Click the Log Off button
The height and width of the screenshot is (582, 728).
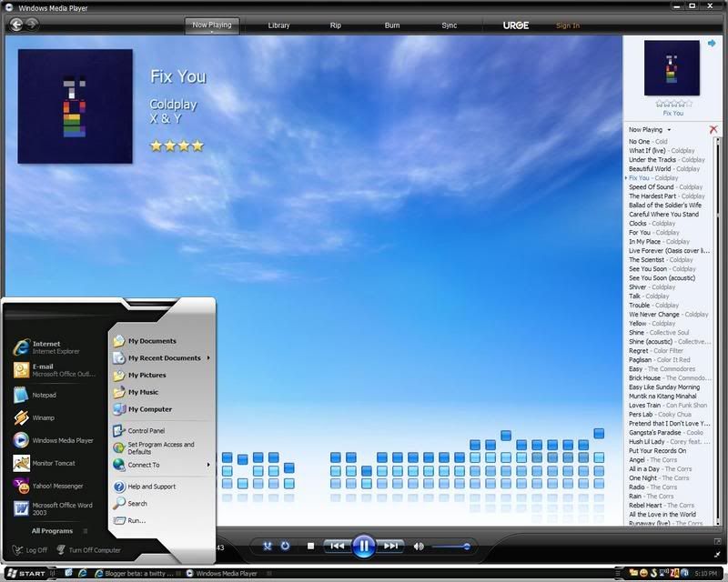(30, 550)
